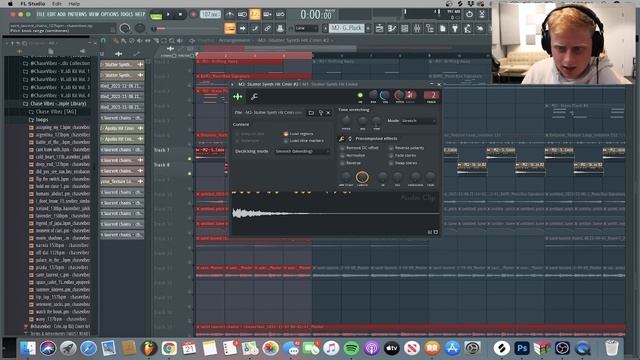Image resolution: width=640 pixels, height=360 pixels.
Task: Collapse the Chase Vibez sample library folder
Action: click(55, 104)
